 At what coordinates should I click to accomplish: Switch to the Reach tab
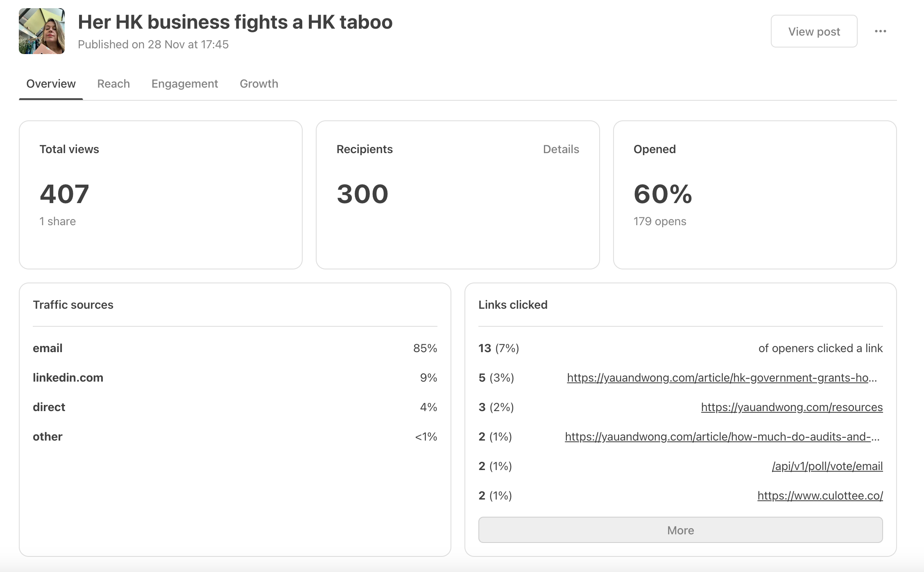(x=113, y=84)
